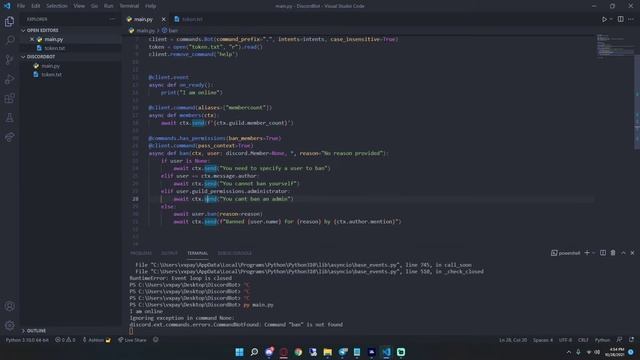Split the editor to the right
The height and width of the screenshot is (360, 640).
pos(620,19)
